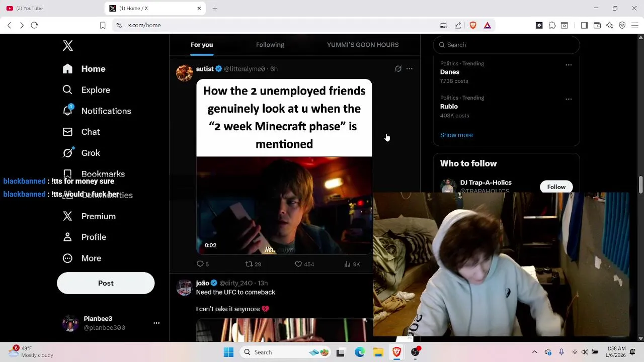This screenshot has height=362, width=644.
Task: Go back in browser history
Action: coord(9,25)
